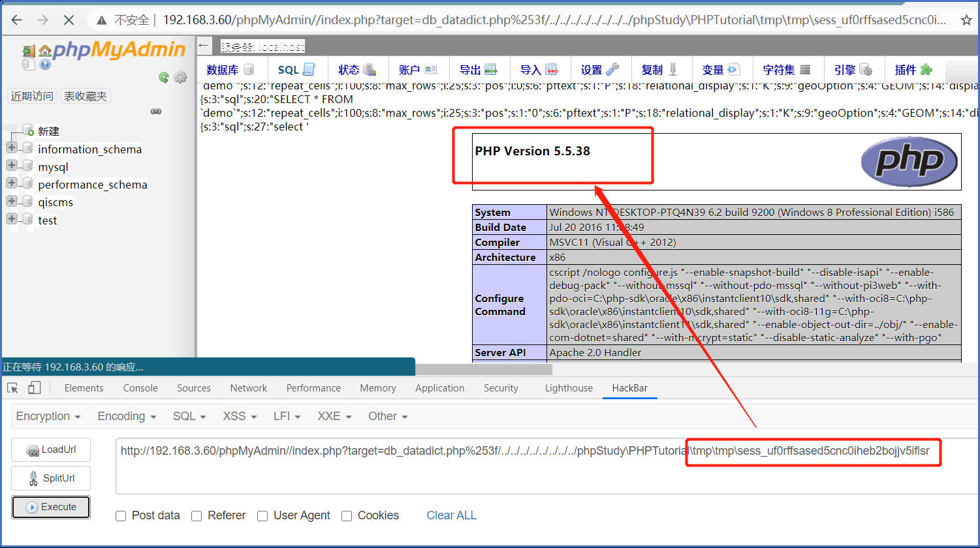Image resolution: width=980 pixels, height=548 pixels.
Task: Click the HackBar Execute button
Action: [x=51, y=507]
